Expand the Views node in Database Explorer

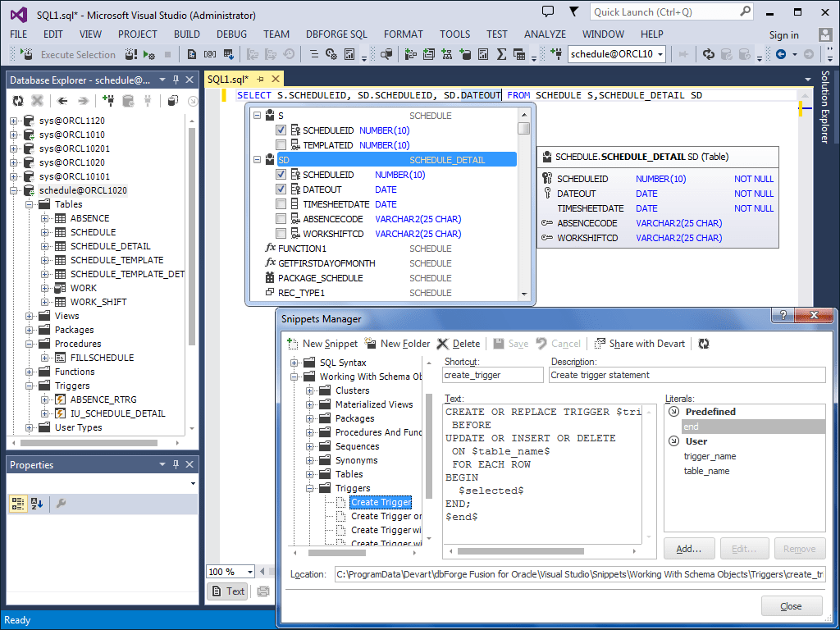pyautogui.click(x=27, y=315)
